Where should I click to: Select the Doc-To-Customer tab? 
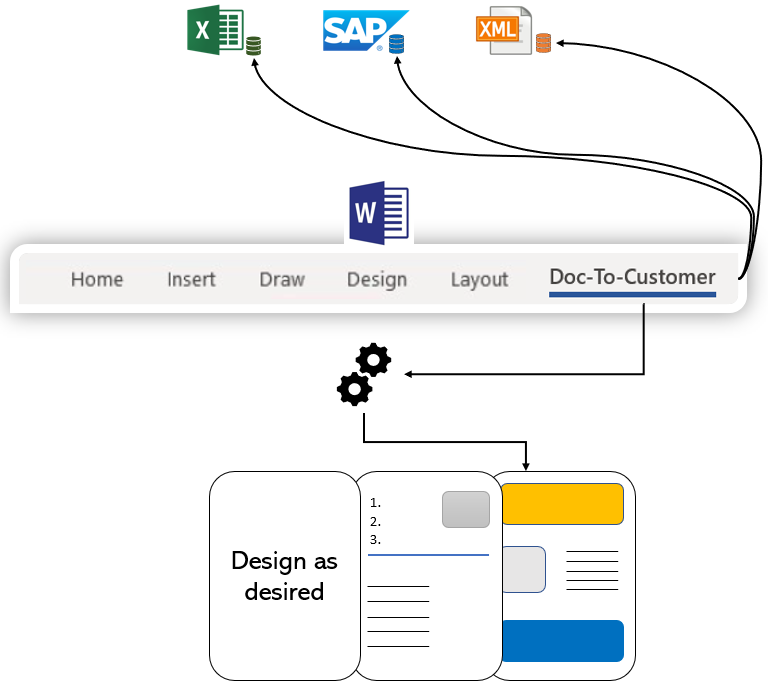[632, 278]
